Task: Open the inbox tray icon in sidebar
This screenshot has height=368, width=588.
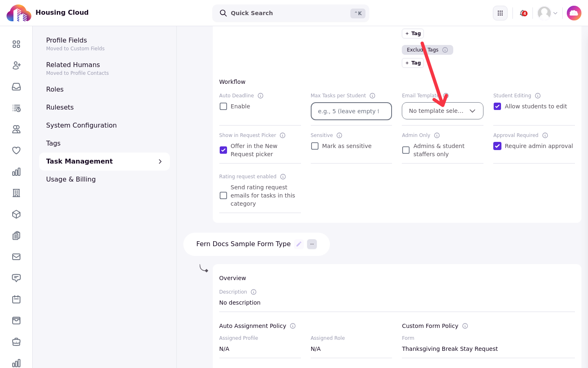Action: pos(16,87)
